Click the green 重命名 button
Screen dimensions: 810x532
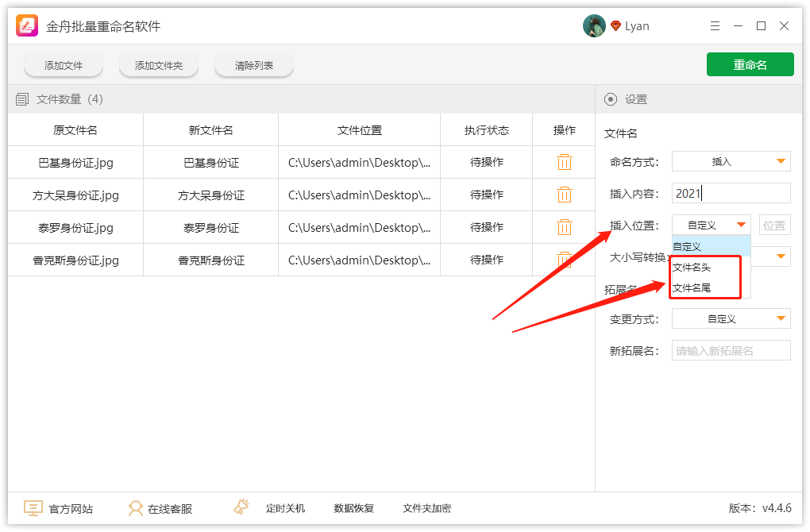click(749, 64)
